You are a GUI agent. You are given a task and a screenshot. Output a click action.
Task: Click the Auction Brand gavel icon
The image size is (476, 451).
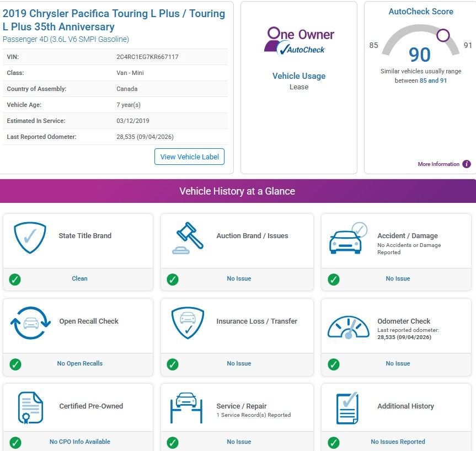pyautogui.click(x=188, y=238)
